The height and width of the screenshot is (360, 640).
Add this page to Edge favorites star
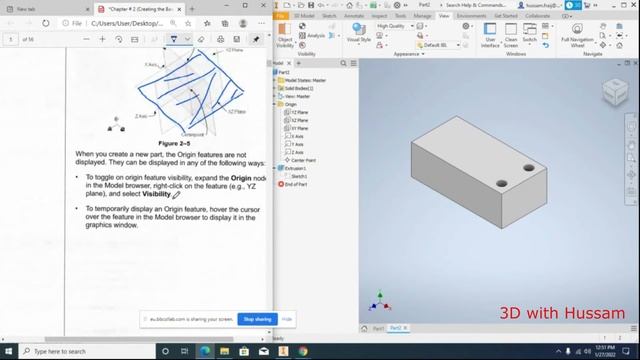pyautogui.click(x=188, y=23)
